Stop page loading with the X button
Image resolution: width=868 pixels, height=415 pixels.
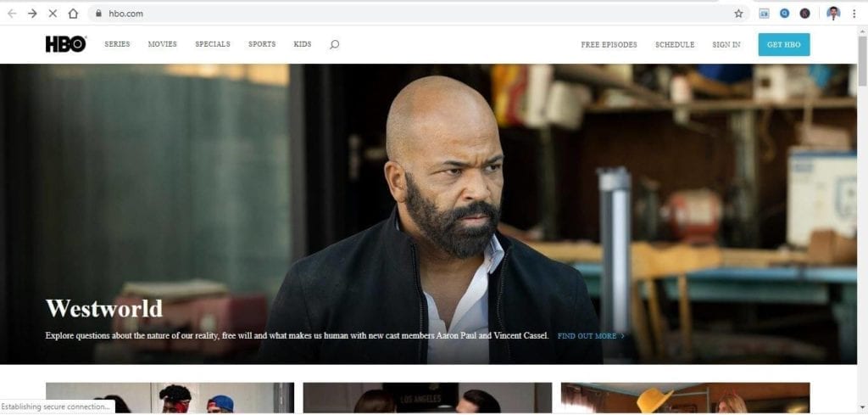click(53, 14)
